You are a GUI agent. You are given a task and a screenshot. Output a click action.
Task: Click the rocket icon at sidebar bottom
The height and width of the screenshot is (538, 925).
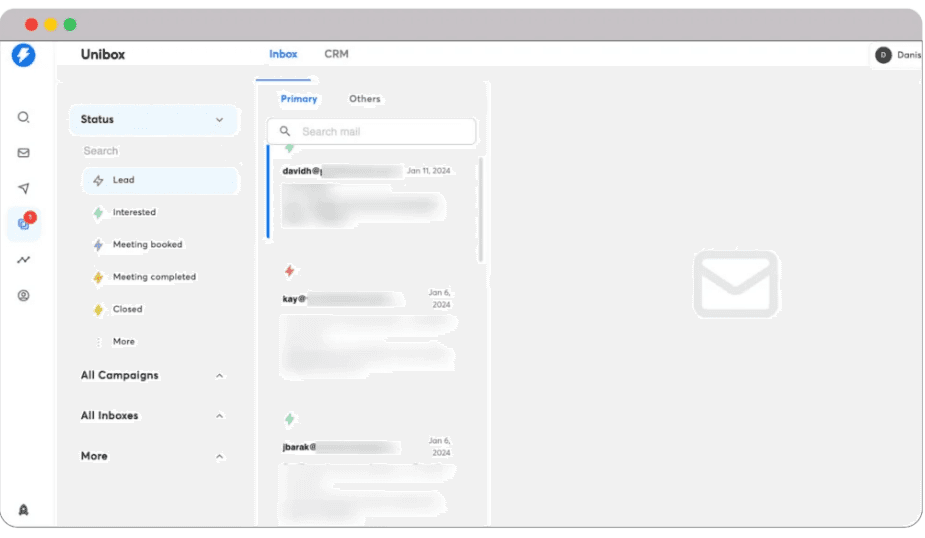(x=24, y=510)
